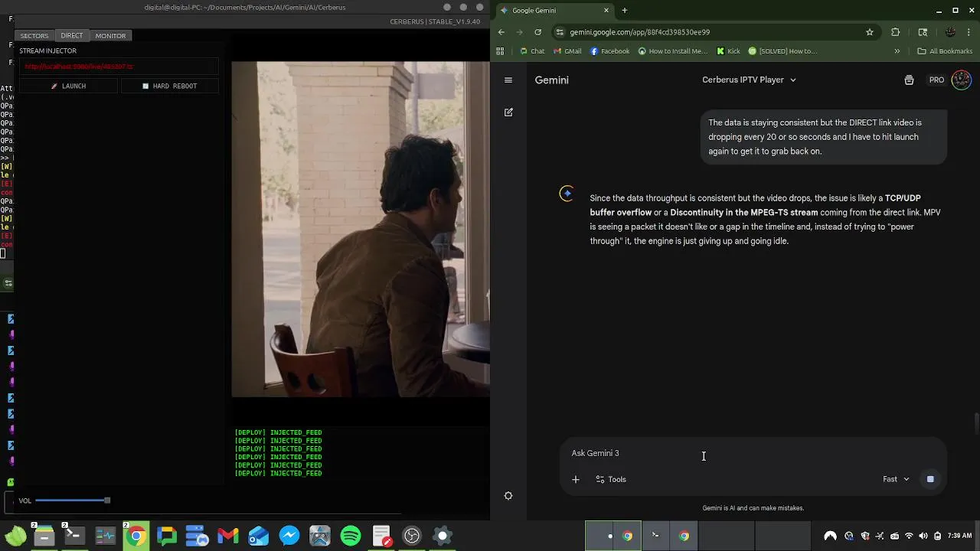This screenshot has width=980, height=551.
Task: Select the DIRECT tab in Cerberus
Action: pyautogui.click(x=72, y=36)
